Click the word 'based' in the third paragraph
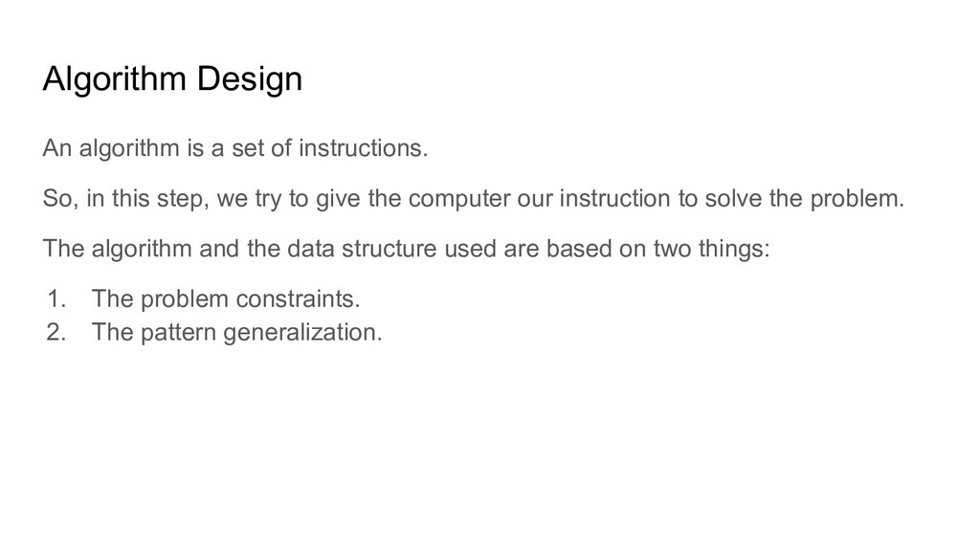The image size is (980, 551). pyautogui.click(x=579, y=249)
